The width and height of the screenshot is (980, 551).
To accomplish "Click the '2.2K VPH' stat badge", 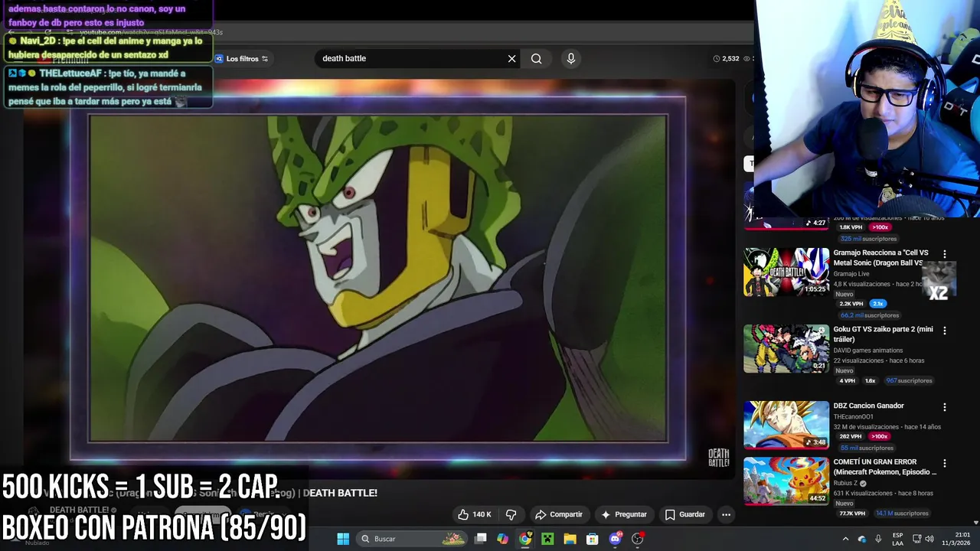I will coord(851,304).
